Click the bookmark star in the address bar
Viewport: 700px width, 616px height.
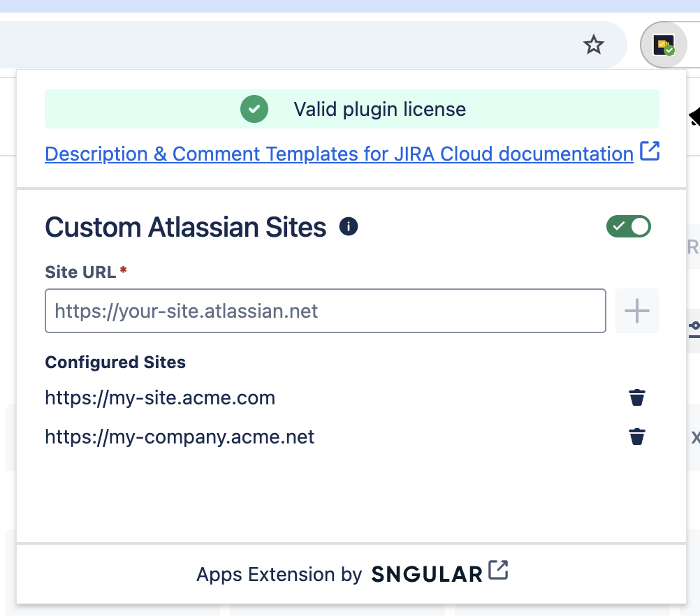pyautogui.click(x=593, y=45)
